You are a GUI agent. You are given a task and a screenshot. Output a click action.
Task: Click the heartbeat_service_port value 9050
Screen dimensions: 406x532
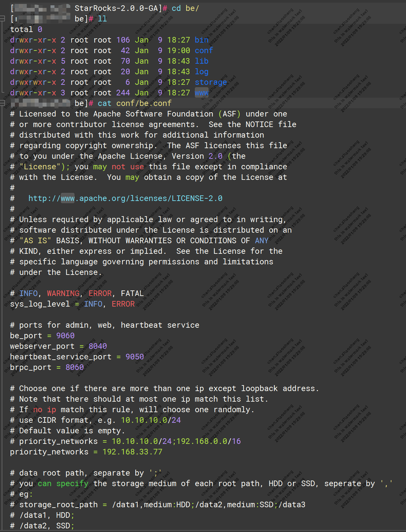tap(135, 357)
